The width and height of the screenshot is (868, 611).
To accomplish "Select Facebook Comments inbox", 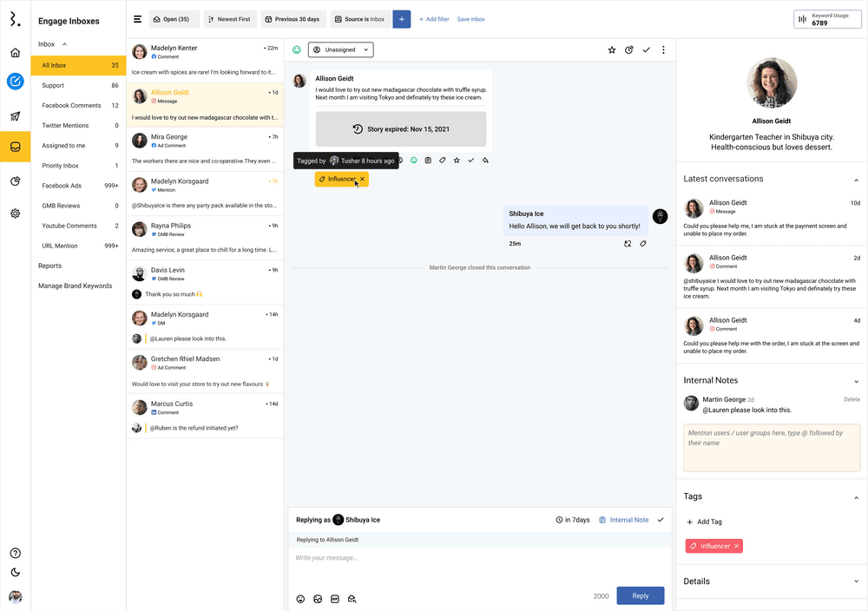I will pos(71,106).
